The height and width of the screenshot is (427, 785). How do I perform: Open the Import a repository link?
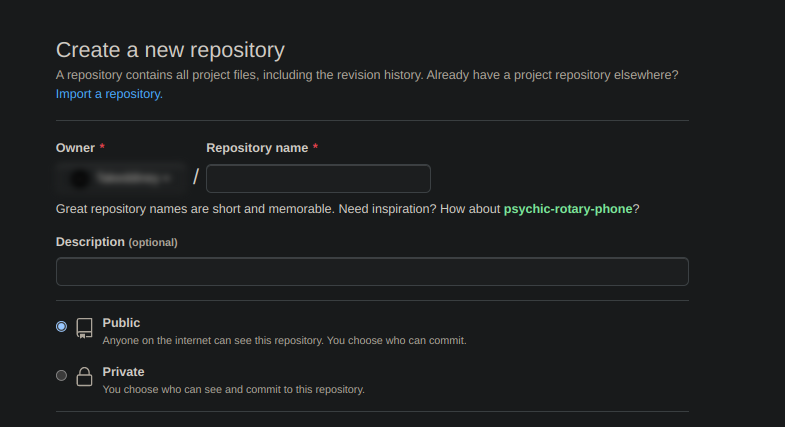(x=109, y=94)
